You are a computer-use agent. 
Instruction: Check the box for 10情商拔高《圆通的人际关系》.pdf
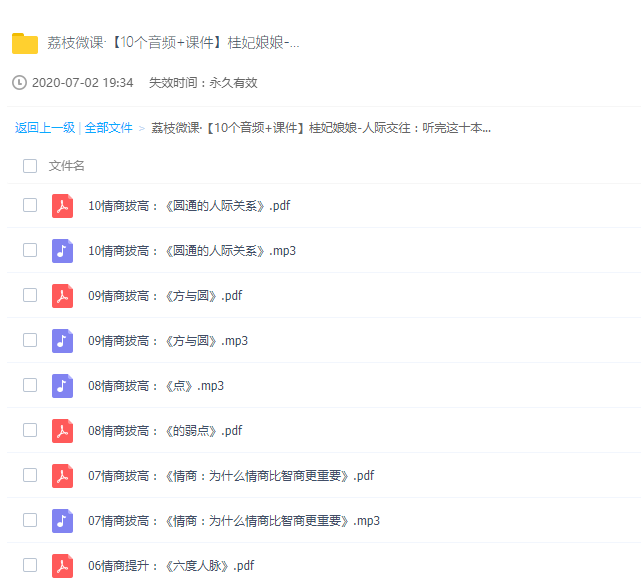[x=30, y=205]
